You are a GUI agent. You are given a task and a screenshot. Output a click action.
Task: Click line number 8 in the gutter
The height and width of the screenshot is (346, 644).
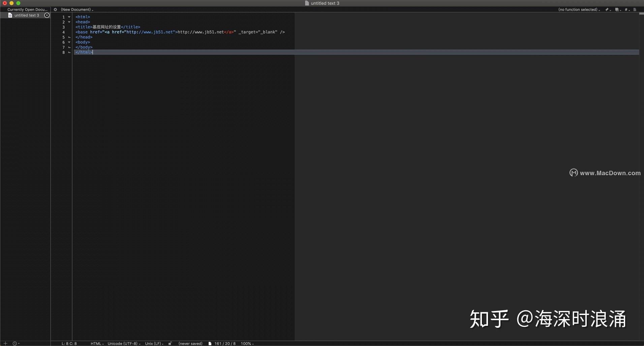[64, 52]
